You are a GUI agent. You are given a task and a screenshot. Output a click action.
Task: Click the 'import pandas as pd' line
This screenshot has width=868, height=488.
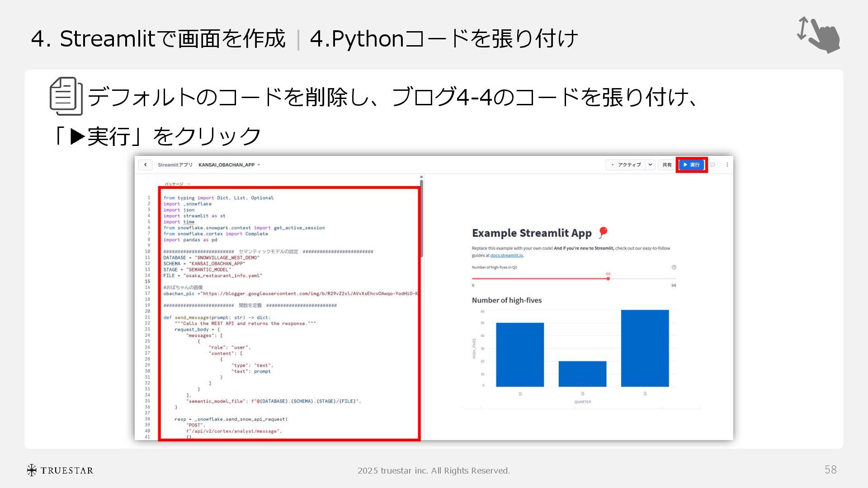pyautogui.click(x=190, y=240)
